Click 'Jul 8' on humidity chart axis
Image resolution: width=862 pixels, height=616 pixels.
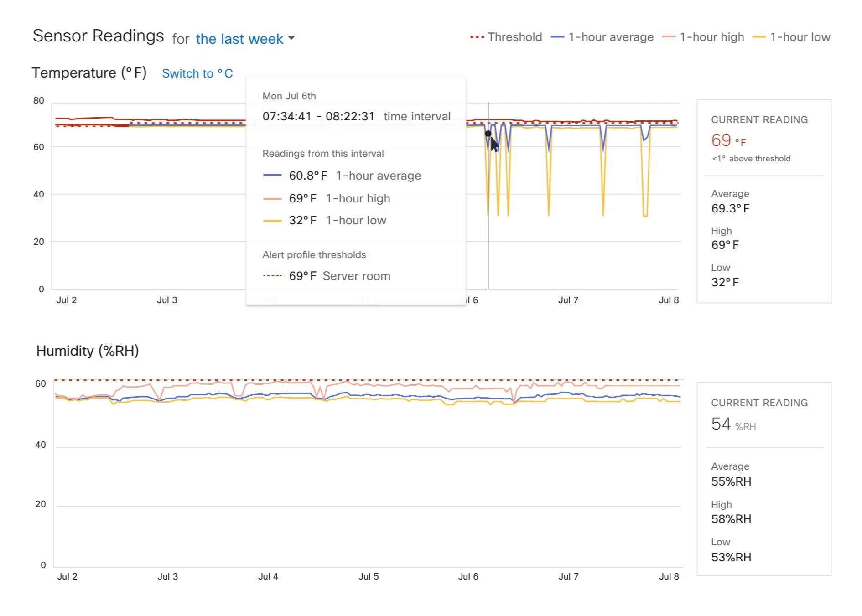pos(669,576)
